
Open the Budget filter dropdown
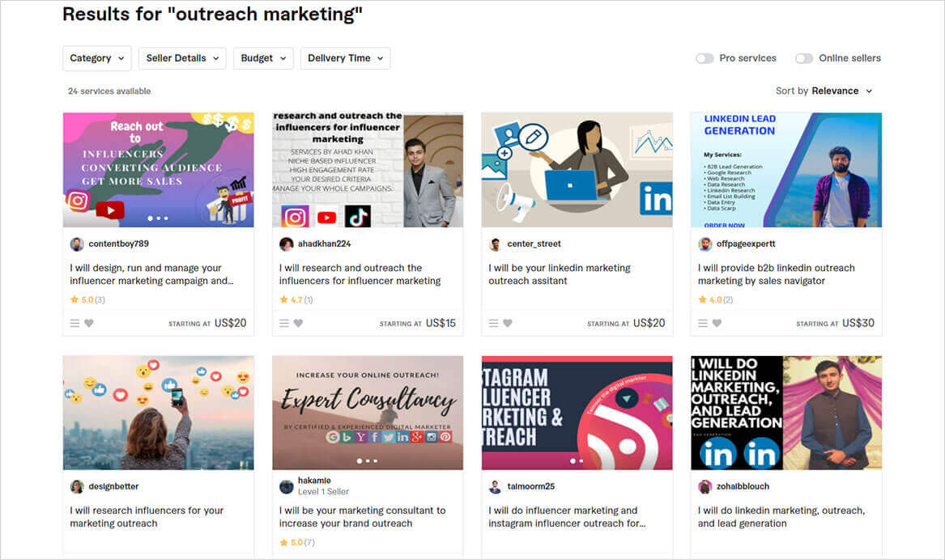[263, 58]
